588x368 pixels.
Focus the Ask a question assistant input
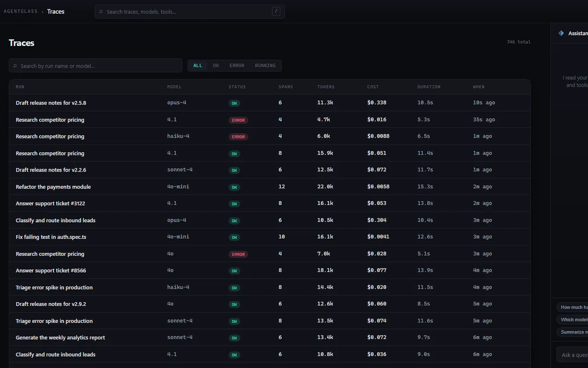click(x=573, y=355)
